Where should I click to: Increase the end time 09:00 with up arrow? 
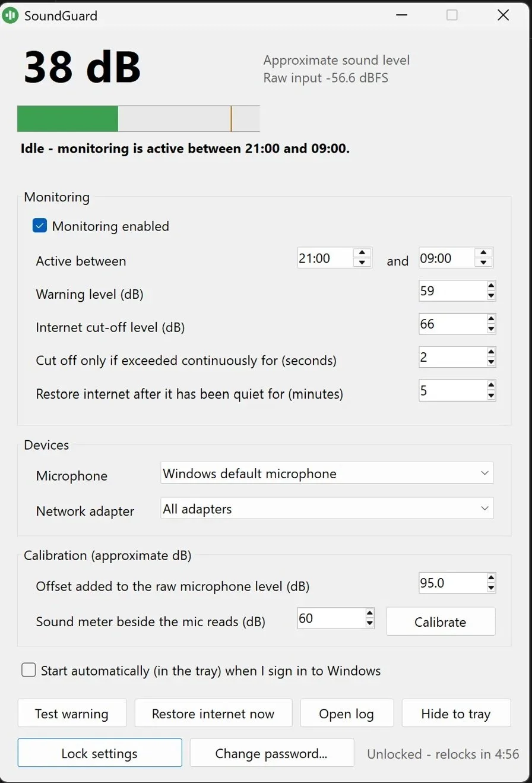(483, 254)
